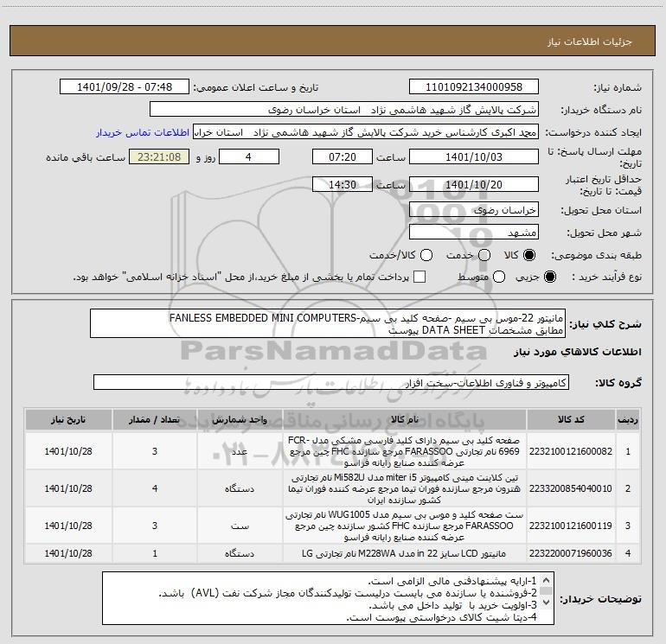Click the remaining days field showing 4
The height and width of the screenshot is (644, 666).
coord(248,156)
